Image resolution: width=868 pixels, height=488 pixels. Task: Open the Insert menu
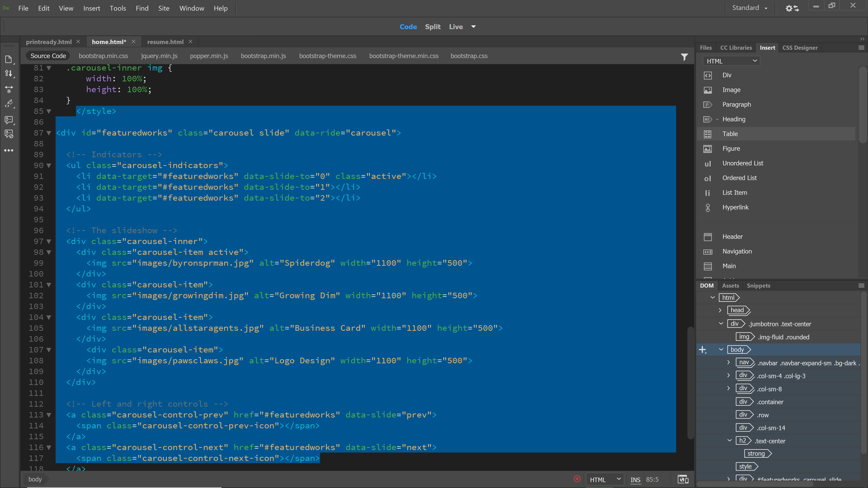[x=92, y=8]
